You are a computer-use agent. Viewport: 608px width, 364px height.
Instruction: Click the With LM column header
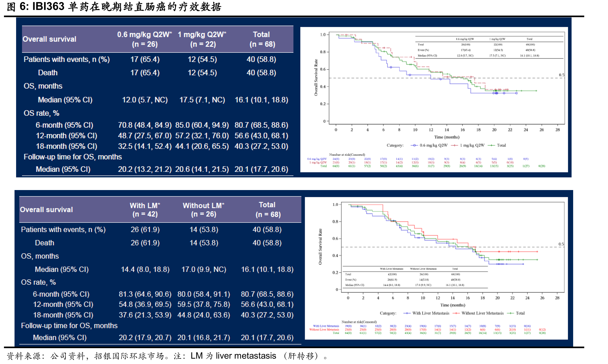click(145, 210)
